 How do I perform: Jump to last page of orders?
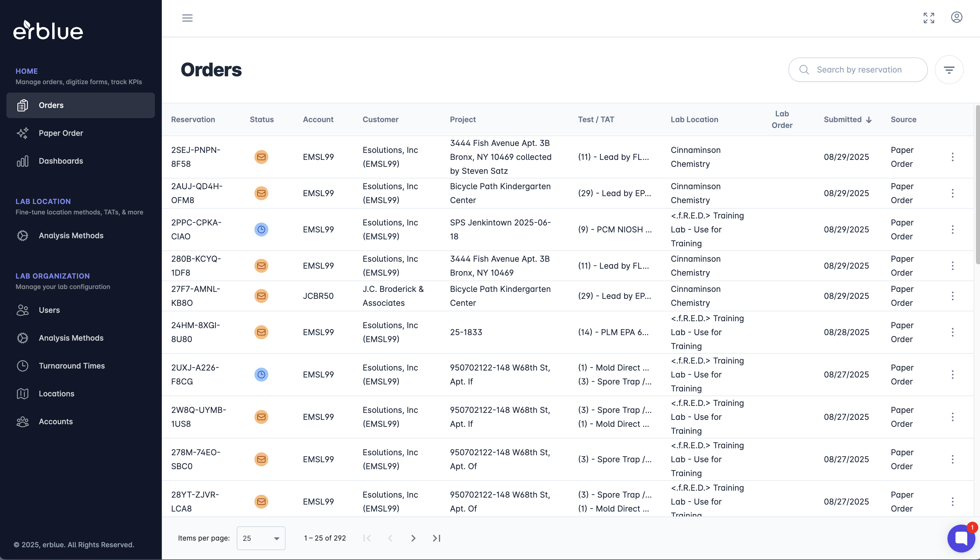[x=436, y=538]
